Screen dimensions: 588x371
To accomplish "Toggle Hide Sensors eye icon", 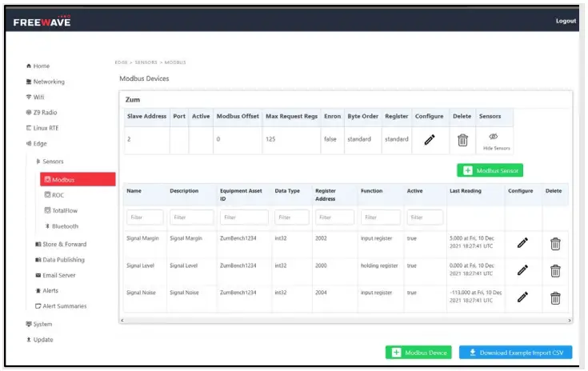I will (x=494, y=137).
